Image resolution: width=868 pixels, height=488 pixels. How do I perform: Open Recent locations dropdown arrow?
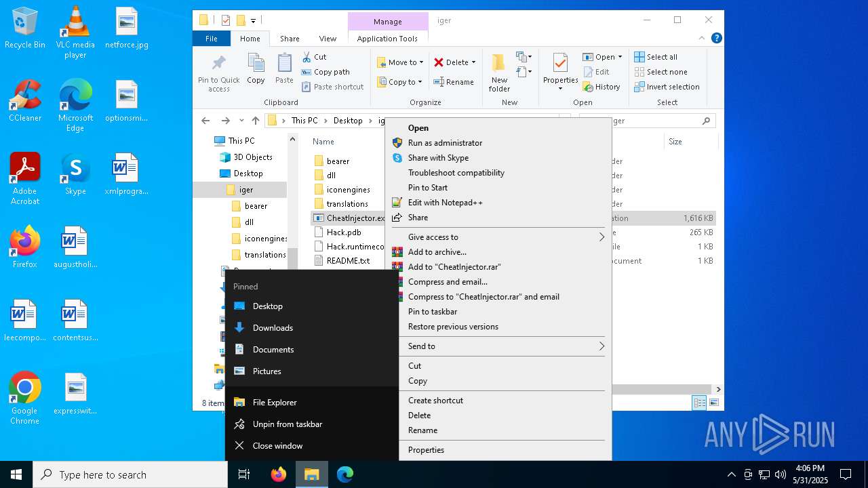(x=241, y=121)
